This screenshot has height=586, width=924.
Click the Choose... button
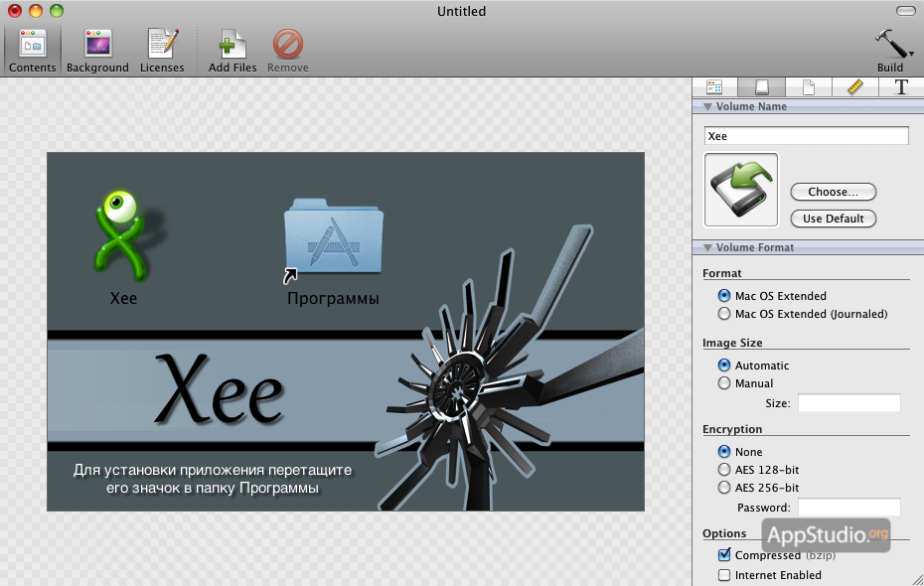point(834,192)
